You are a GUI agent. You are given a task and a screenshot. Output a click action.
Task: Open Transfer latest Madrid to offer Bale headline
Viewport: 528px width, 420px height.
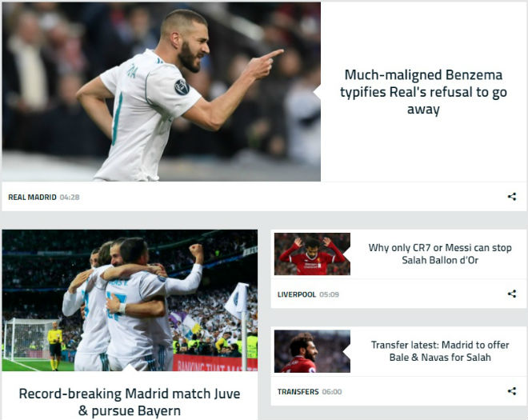[x=440, y=351]
